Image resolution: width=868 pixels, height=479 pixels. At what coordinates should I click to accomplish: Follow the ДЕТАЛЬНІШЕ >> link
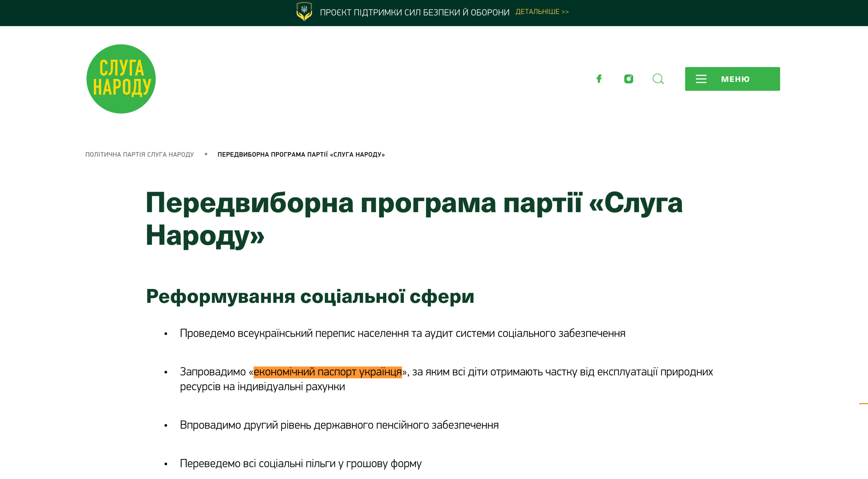(x=542, y=12)
